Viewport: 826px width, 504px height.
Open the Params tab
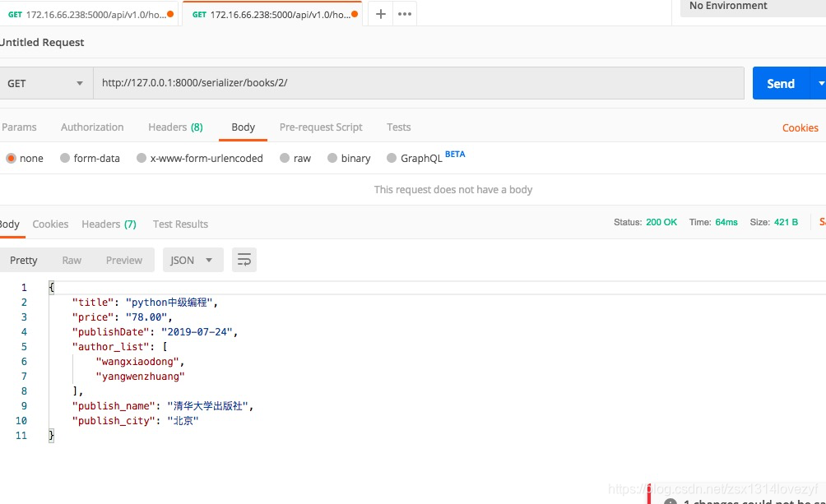point(19,127)
